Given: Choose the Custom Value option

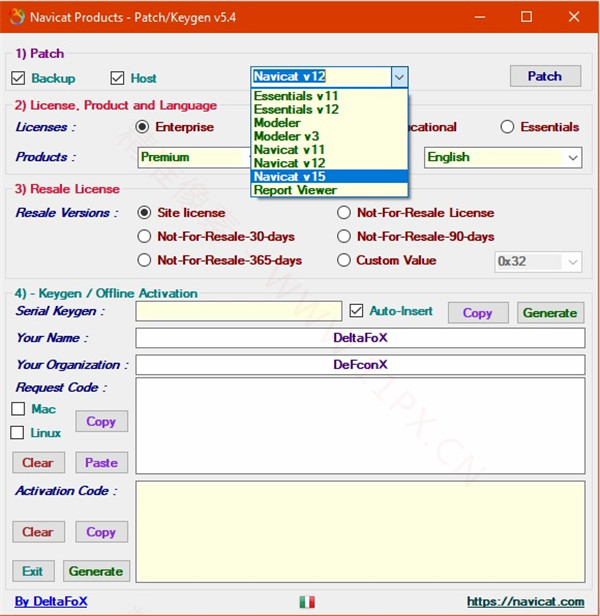Looking at the screenshot, I should click(344, 260).
